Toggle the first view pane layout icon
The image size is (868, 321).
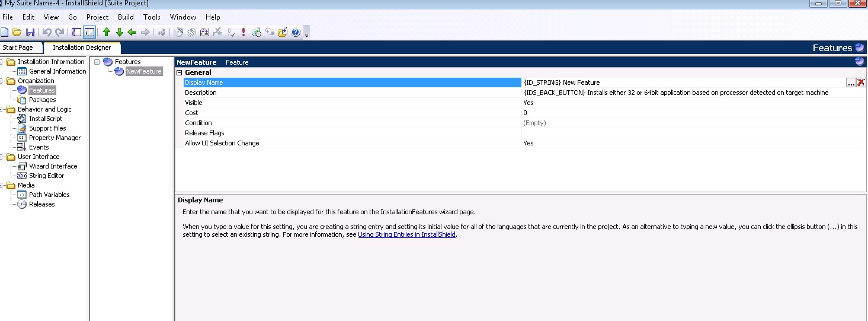click(76, 32)
